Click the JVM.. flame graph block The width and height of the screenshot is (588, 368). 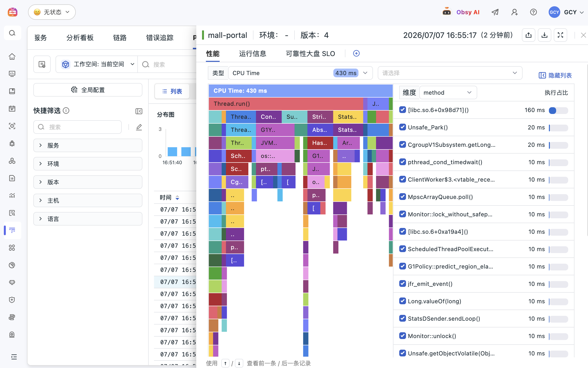click(275, 143)
